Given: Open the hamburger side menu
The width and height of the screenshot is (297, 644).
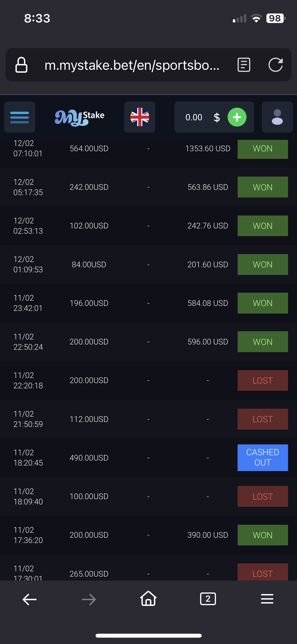Looking at the screenshot, I should (20, 117).
